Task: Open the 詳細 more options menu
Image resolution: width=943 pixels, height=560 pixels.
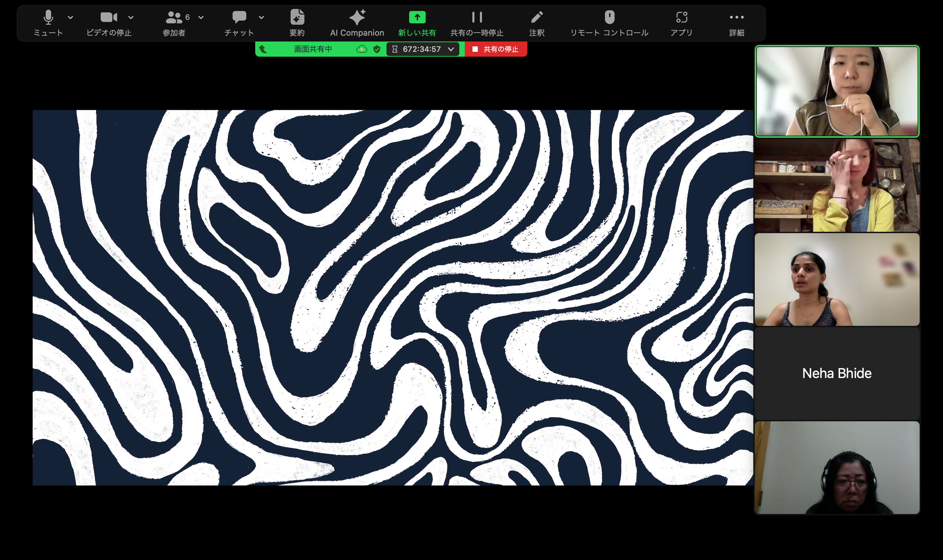Action: 737,18
